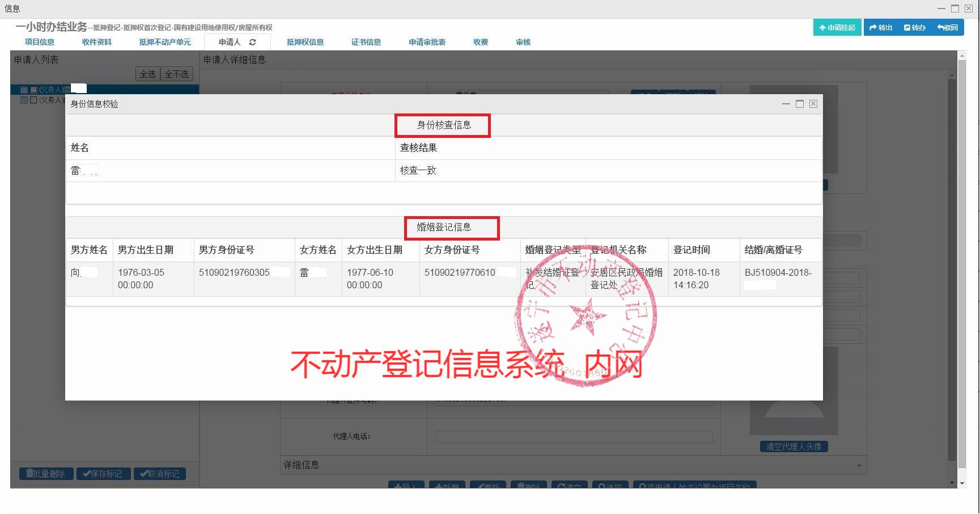Click 全不选 to deselect all applicants
Image resolution: width=980 pixels, height=514 pixels.
click(176, 74)
